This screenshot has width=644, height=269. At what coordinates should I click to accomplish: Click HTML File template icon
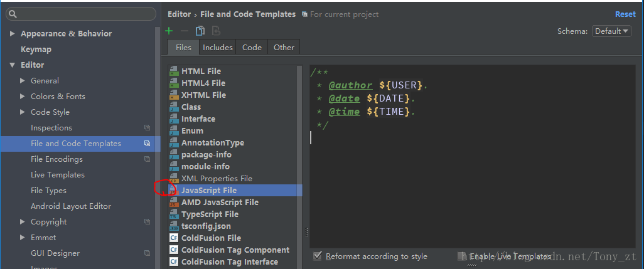(x=174, y=71)
